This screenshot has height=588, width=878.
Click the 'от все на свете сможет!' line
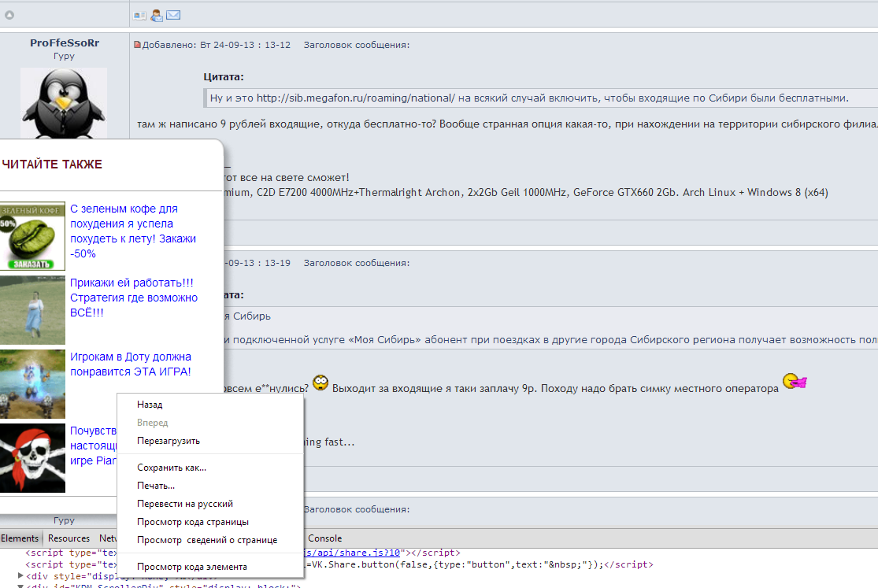[x=286, y=178]
